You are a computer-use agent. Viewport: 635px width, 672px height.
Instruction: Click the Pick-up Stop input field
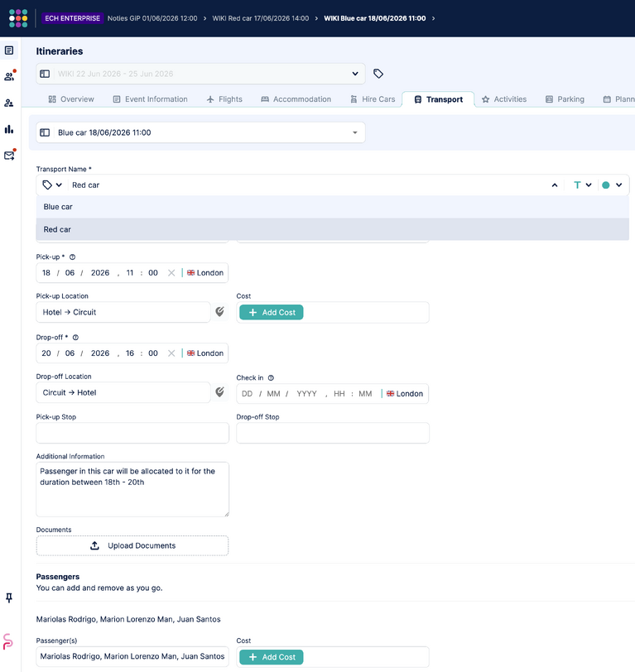(132, 433)
